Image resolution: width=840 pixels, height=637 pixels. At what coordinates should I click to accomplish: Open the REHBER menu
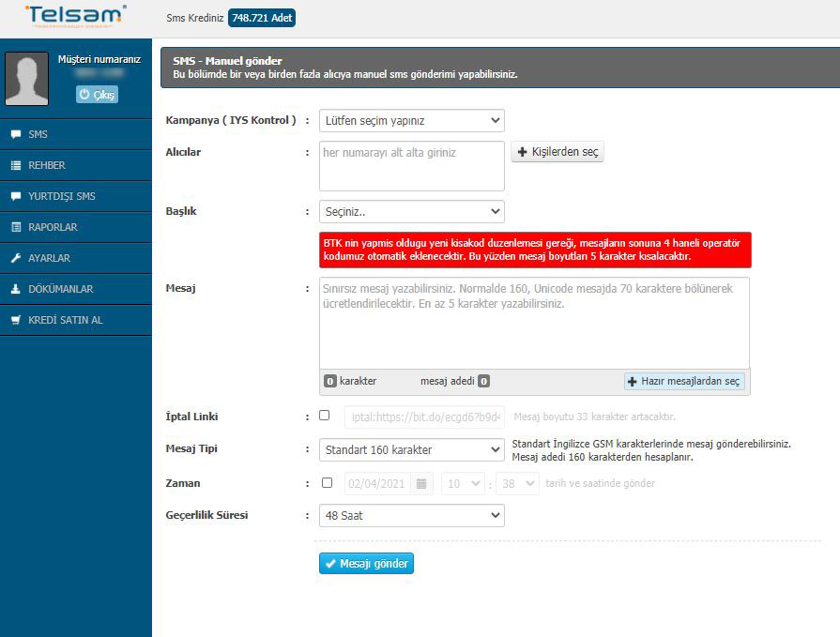(76, 165)
